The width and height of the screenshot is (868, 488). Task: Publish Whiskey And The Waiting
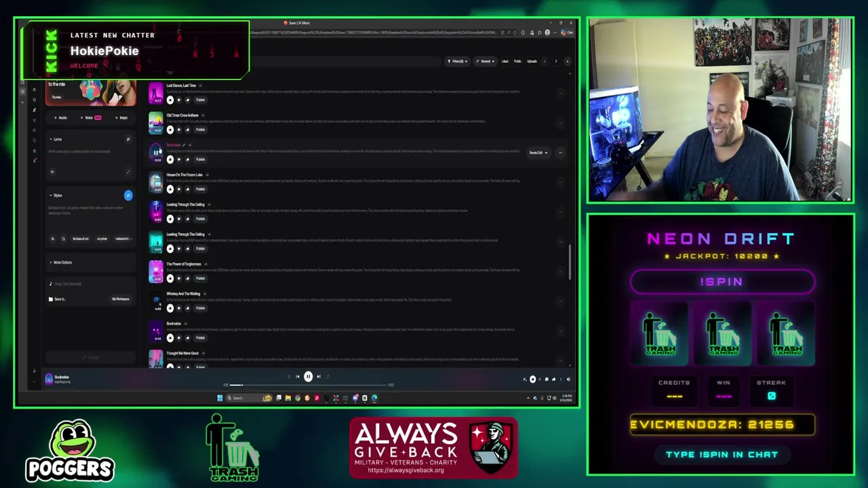coord(201,308)
